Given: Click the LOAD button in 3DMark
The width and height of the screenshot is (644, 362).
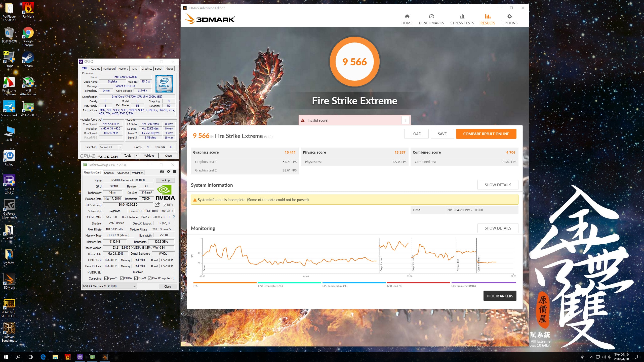Looking at the screenshot, I should 416,134.
